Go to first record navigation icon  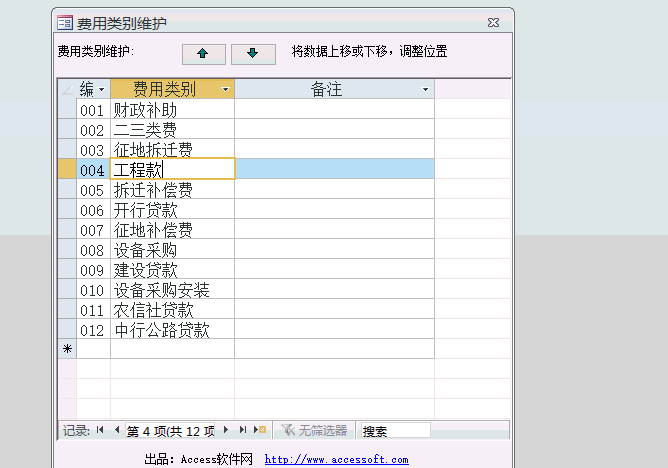click(100, 430)
